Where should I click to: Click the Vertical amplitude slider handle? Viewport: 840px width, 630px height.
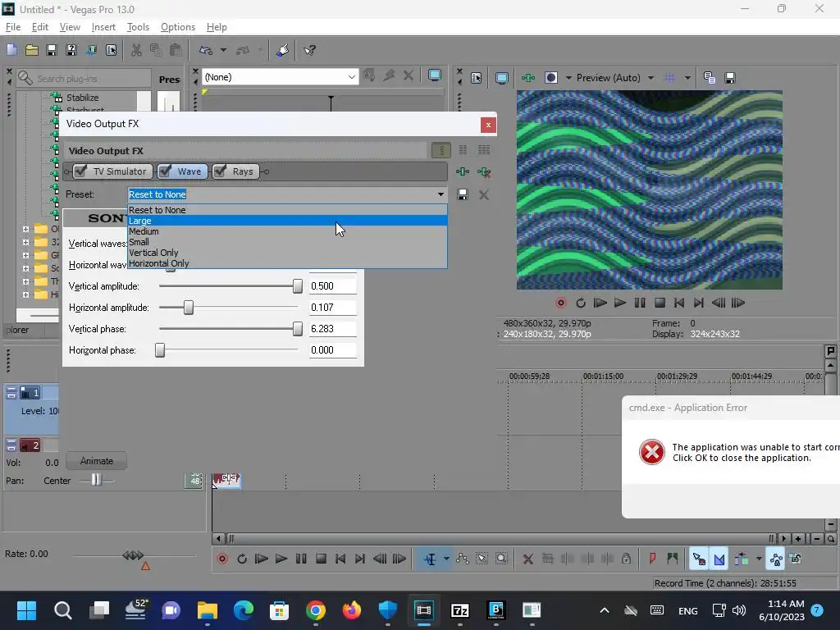point(297,286)
